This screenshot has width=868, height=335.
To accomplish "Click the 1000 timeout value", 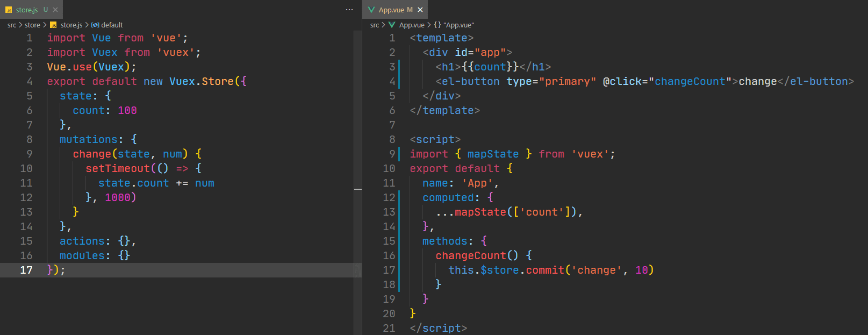I will pos(118,198).
